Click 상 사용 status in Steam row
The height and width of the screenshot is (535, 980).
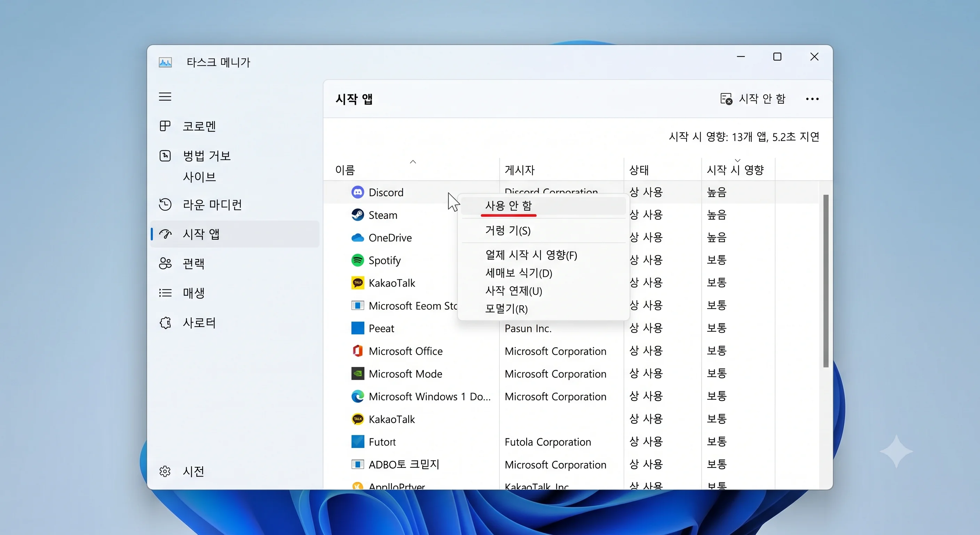click(x=646, y=215)
